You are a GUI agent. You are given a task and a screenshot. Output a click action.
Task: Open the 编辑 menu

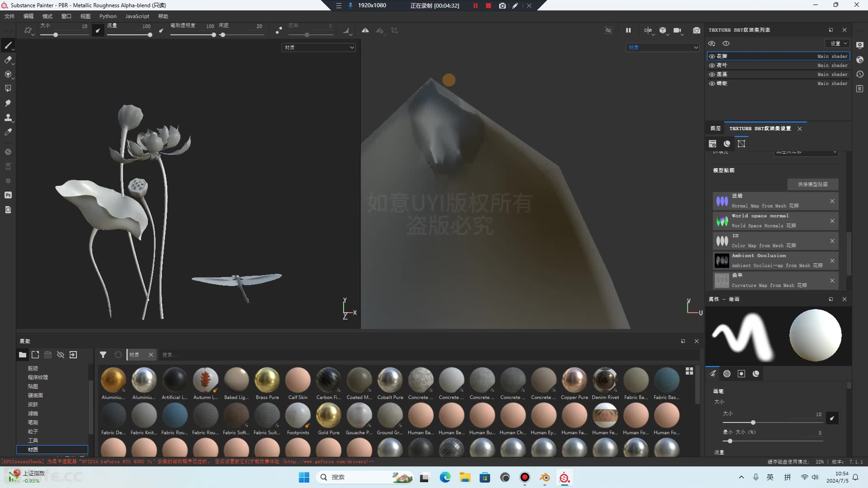(x=28, y=16)
